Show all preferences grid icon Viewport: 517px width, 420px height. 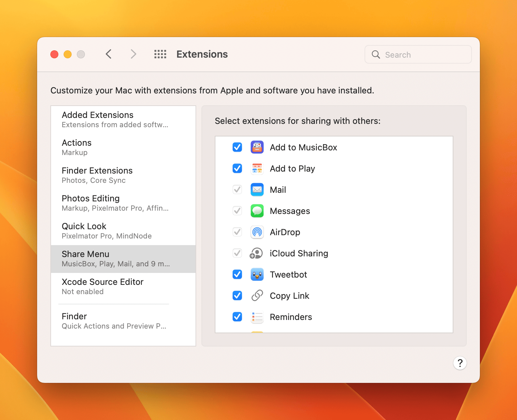(x=160, y=54)
